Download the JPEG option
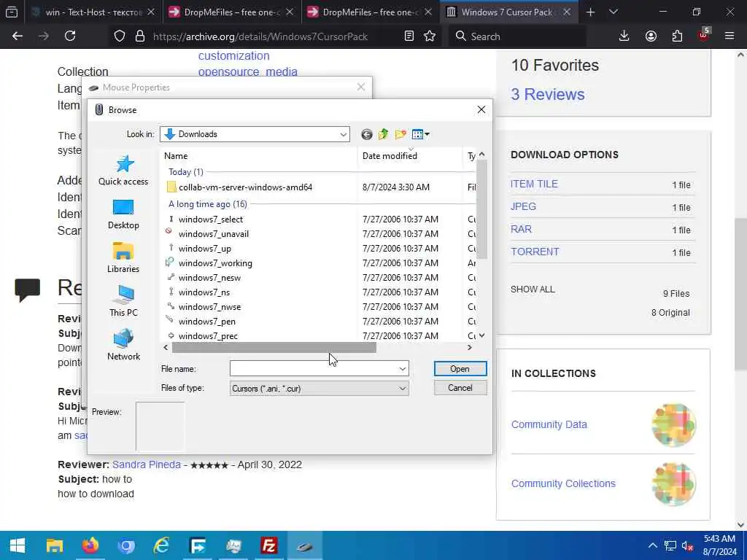Screen dimensions: 747x560 pyautogui.click(x=523, y=206)
